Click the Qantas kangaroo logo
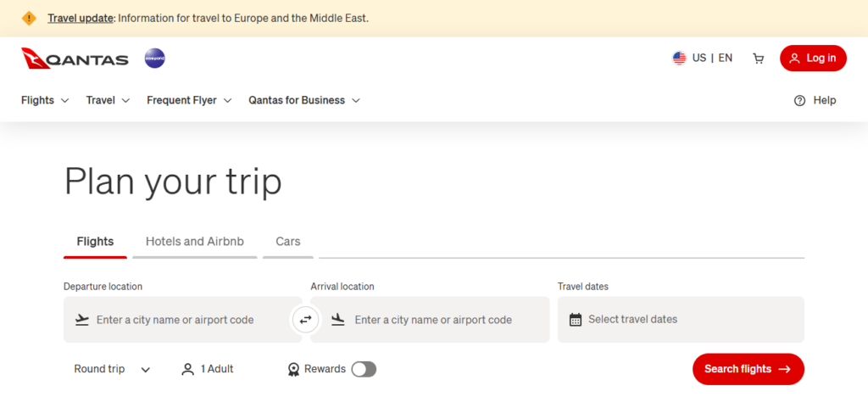The image size is (868, 397). 75,59
